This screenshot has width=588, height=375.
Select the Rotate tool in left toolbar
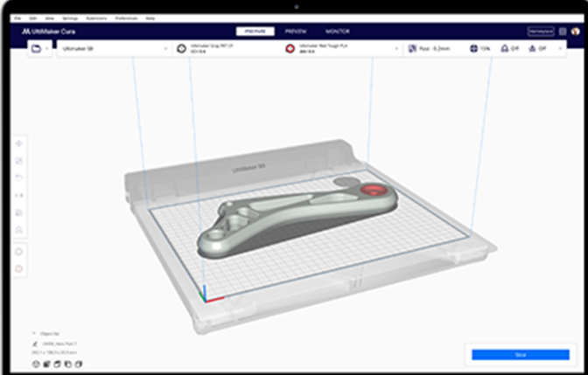point(19,177)
